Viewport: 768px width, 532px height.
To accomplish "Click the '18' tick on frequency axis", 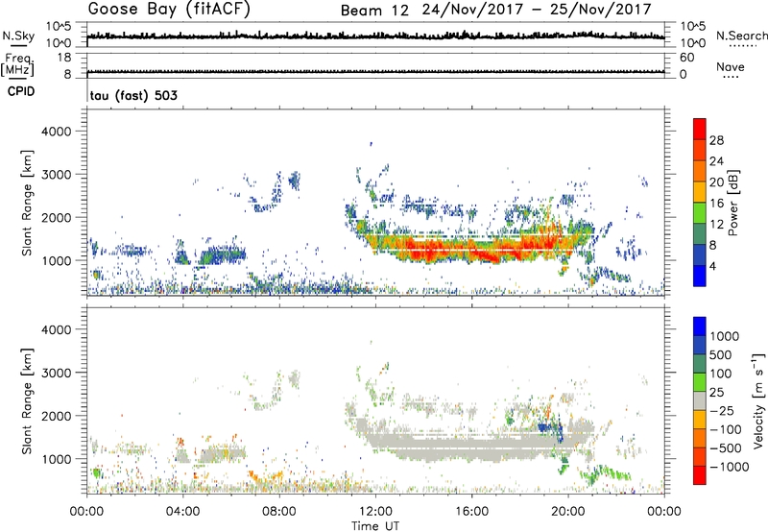I will (x=64, y=58).
